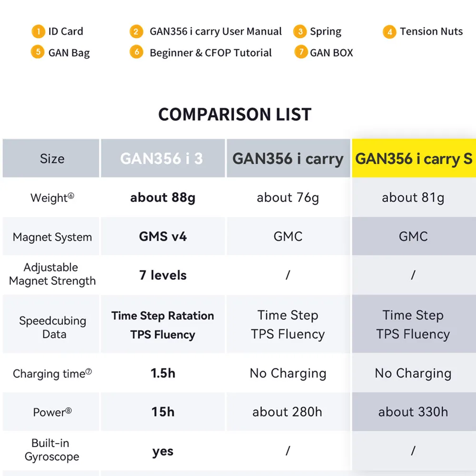Click the GMS v4 cell
The image size is (476, 476).
coord(163,237)
